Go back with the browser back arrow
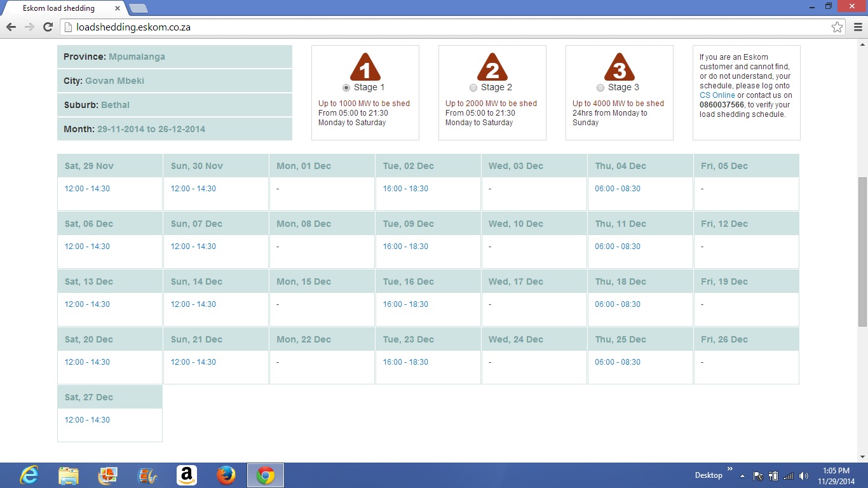The width and height of the screenshot is (868, 488). pyautogui.click(x=11, y=27)
